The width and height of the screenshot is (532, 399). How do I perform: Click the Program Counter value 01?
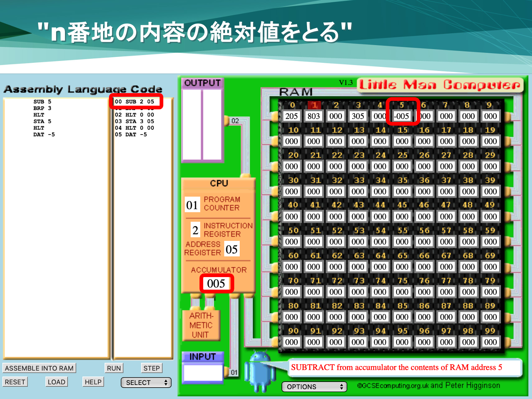(x=192, y=205)
